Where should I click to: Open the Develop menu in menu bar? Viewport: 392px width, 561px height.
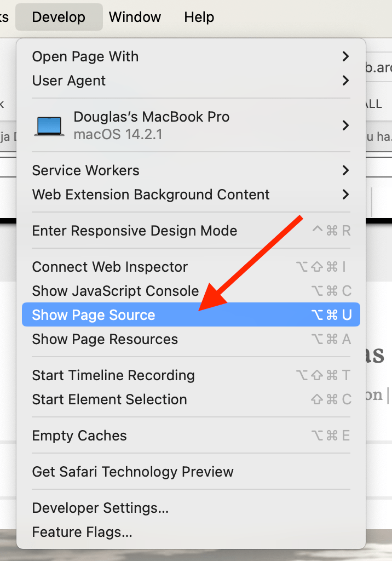[59, 17]
